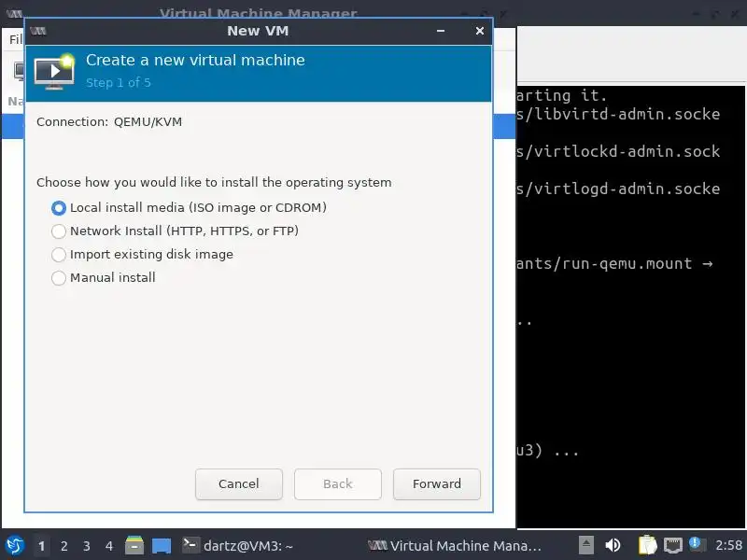Switch to workspace 4
Image resolution: width=747 pixels, height=560 pixels.
coord(108,546)
